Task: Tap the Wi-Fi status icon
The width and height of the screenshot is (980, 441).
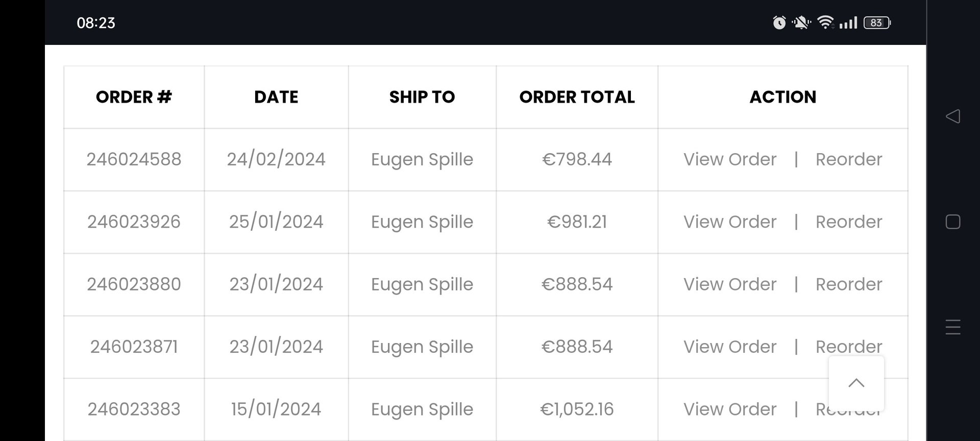Action: coord(825,22)
